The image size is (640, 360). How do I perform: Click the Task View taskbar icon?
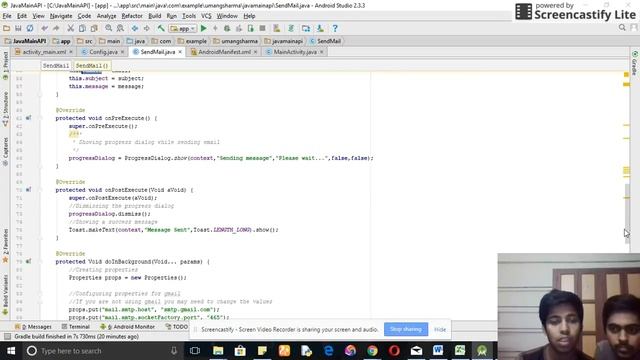(195, 351)
